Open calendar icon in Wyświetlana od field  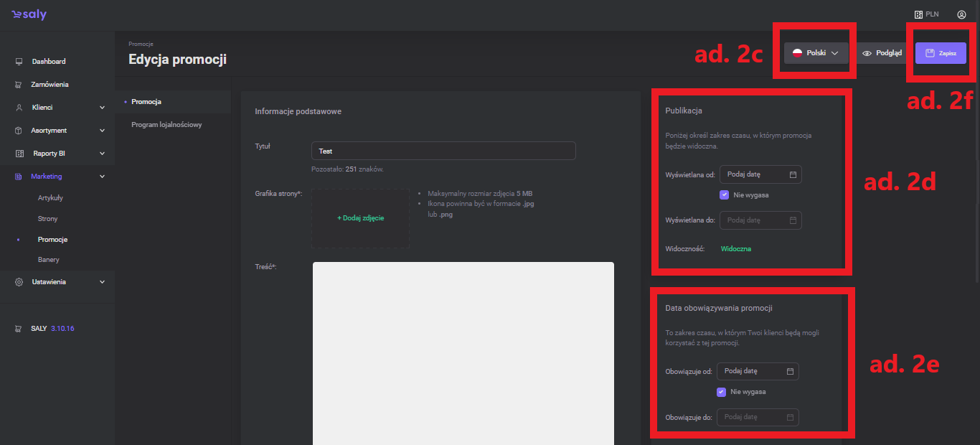point(793,174)
